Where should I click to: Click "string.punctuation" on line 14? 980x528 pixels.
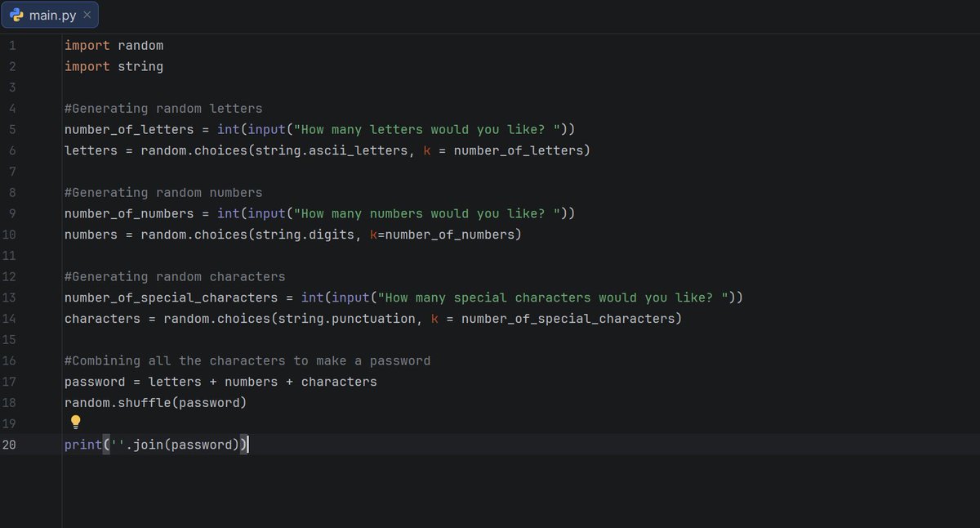click(347, 318)
